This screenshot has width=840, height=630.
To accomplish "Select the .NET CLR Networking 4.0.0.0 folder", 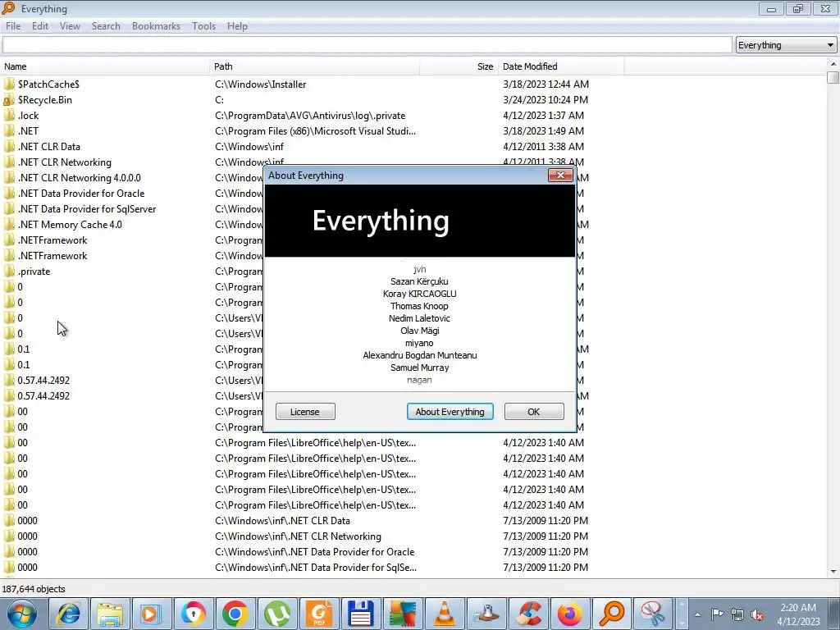I will pyautogui.click(x=80, y=177).
